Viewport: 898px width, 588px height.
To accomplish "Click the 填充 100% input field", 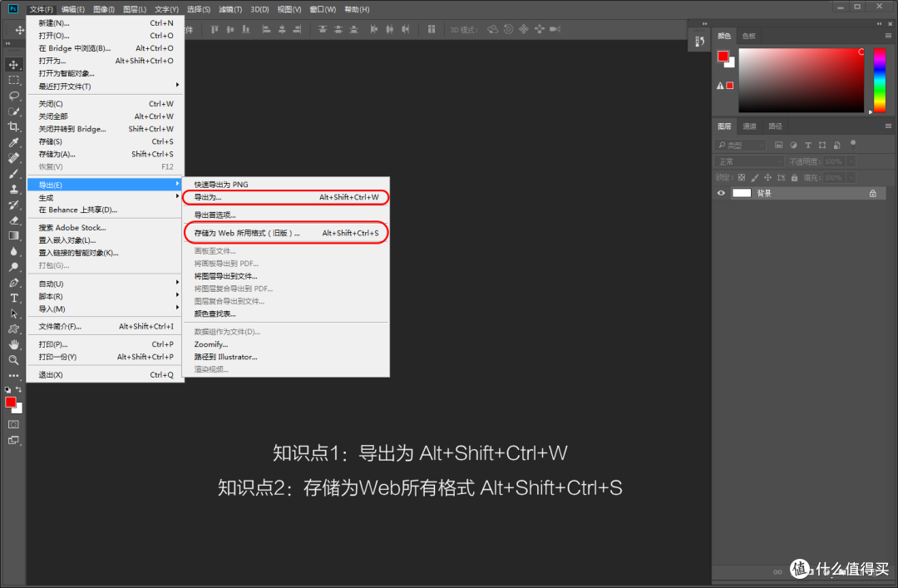I will [834, 177].
